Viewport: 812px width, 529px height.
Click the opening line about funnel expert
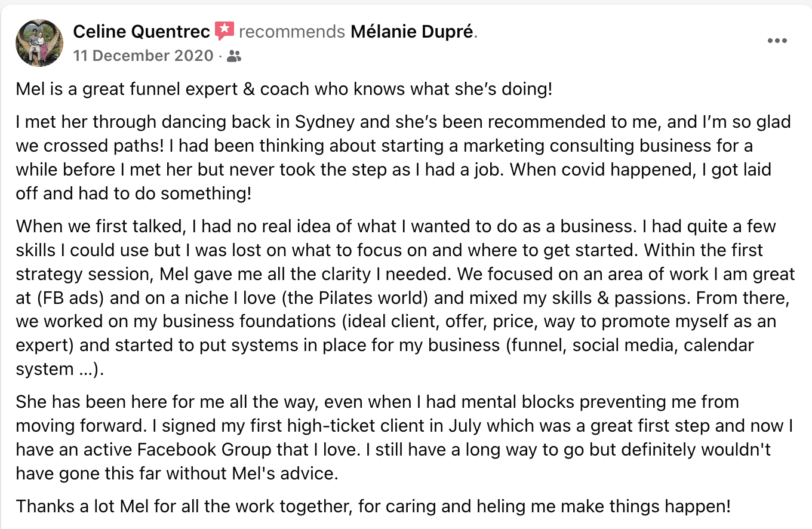tap(284, 90)
